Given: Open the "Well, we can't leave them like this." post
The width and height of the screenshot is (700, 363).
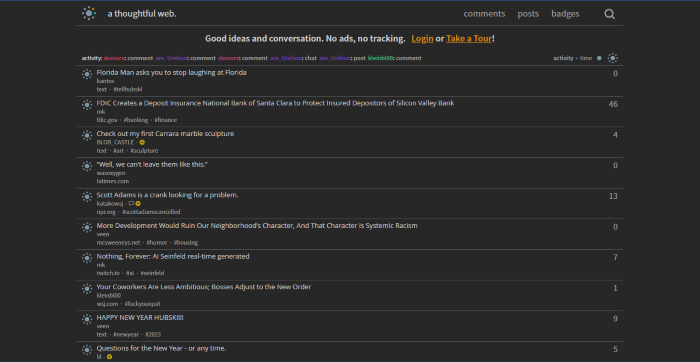Looking at the screenshot, I should [152, 164].
